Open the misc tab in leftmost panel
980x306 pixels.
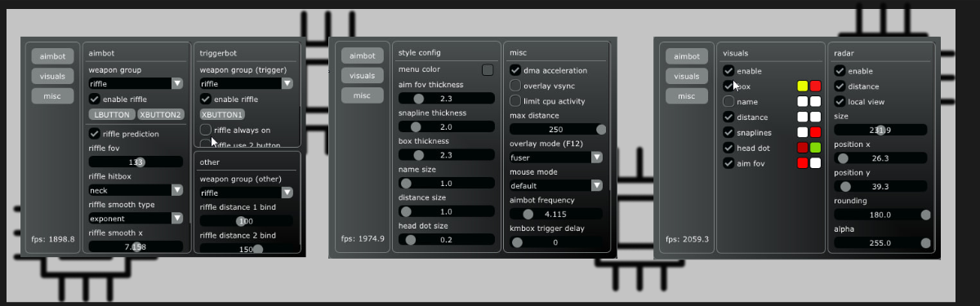tap(52, 95)
